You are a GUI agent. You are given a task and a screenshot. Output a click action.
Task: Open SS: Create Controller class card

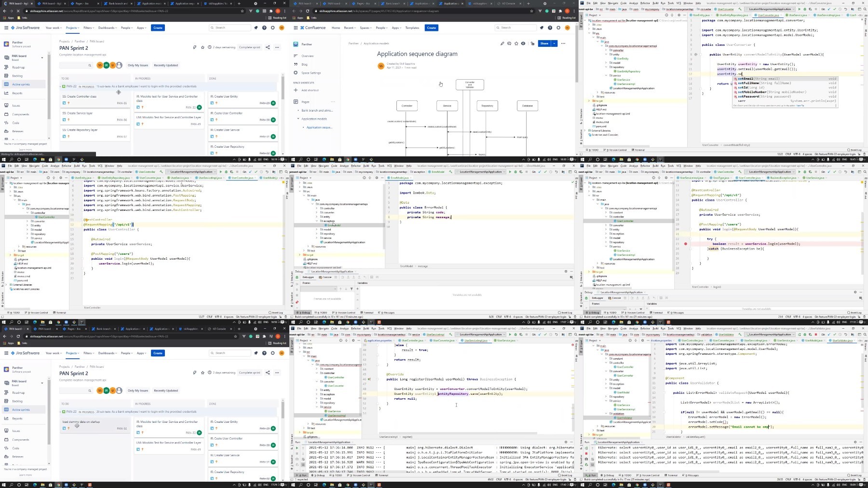[95, 99]
